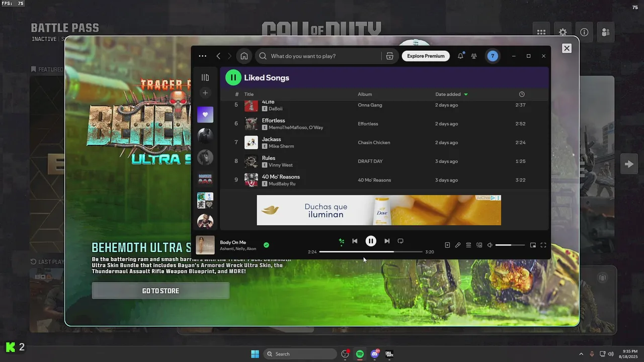This screenshot has height=362, width=644.
Task: Open Discord from the taskbar
Action: pyautogui.click(x=374, y=354)
